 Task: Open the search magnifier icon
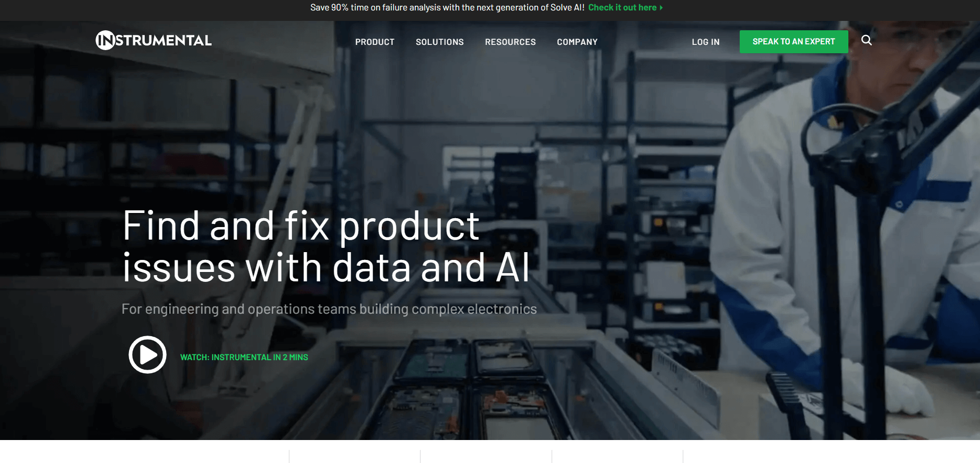[866, 40]
